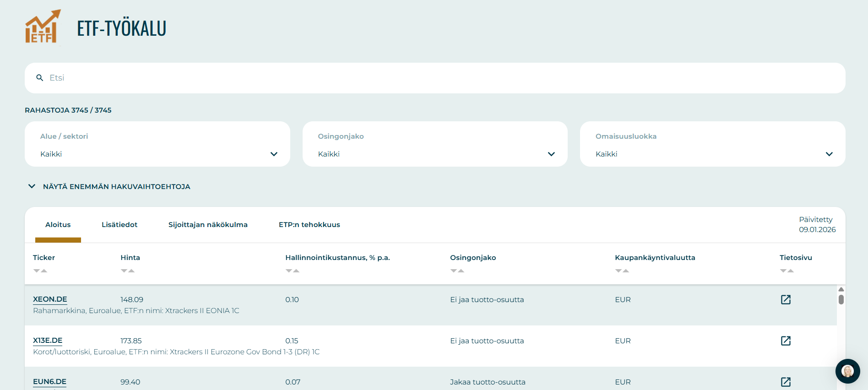The height and width of the screenshot is (390, 868).
Task: Open the X13E.DE ticker link
Action: tap(48, 341)
